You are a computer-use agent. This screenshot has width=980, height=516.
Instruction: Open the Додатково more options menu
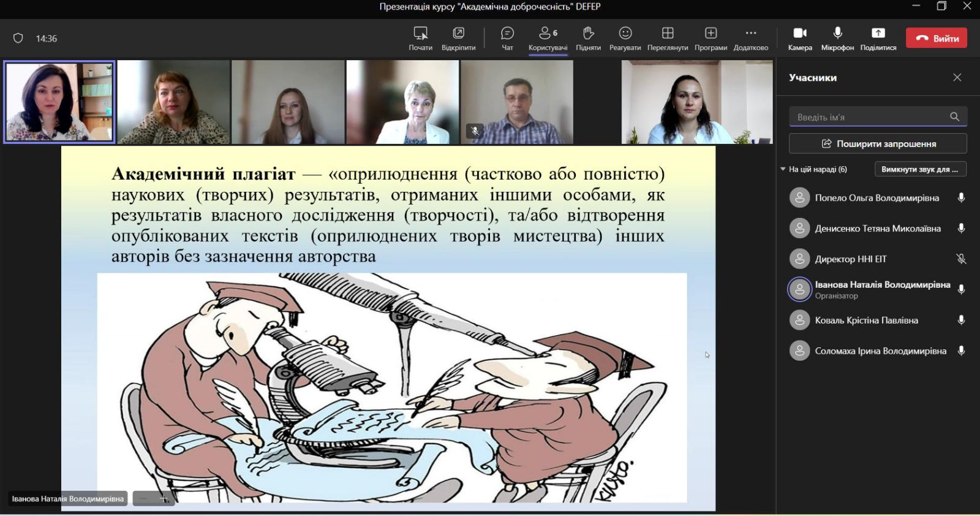point(751,38)
